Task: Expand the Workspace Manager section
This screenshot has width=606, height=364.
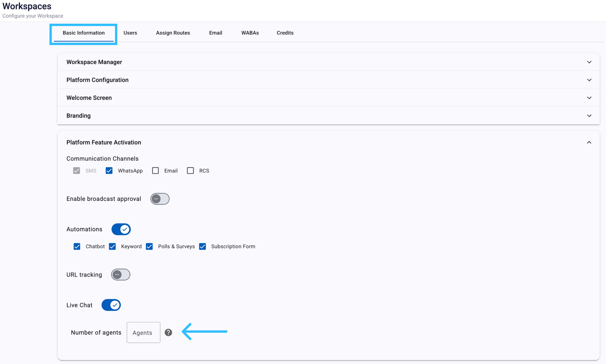Action: click(x=329, y=62)
